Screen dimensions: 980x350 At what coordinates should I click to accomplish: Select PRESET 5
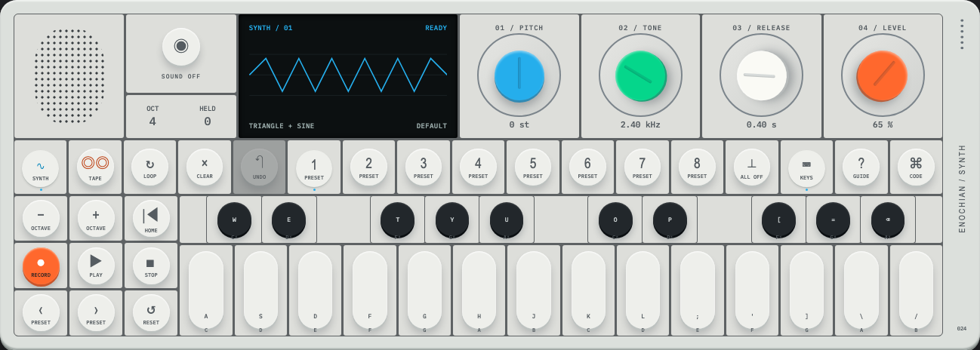[x=533, y=167]
